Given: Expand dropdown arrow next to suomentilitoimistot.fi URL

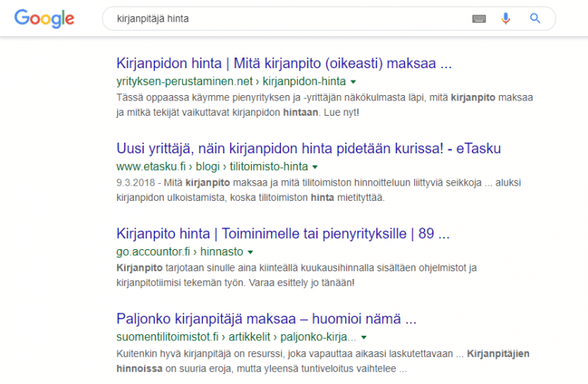Looking at the screenshot, I should tap(364, 337).
